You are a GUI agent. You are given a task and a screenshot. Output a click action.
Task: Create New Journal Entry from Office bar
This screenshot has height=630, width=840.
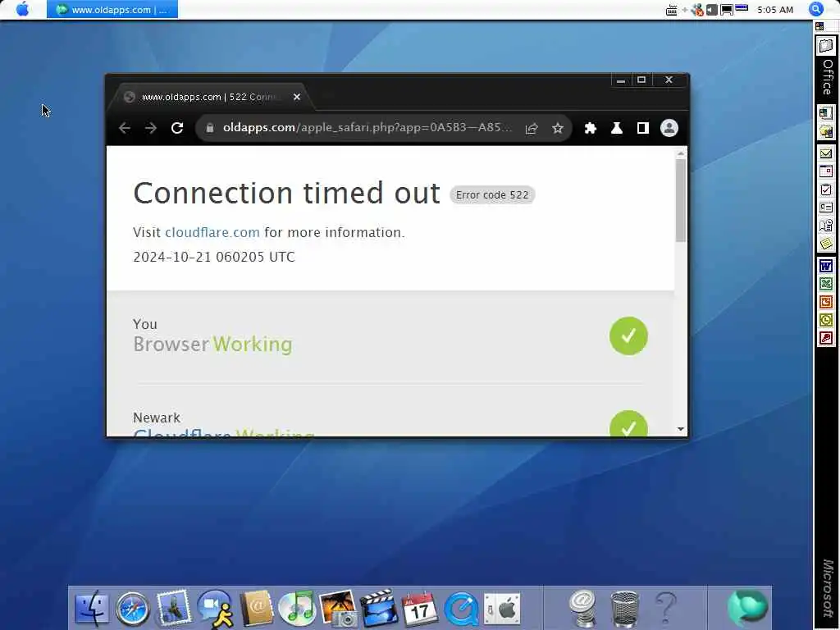coord(825,226)
